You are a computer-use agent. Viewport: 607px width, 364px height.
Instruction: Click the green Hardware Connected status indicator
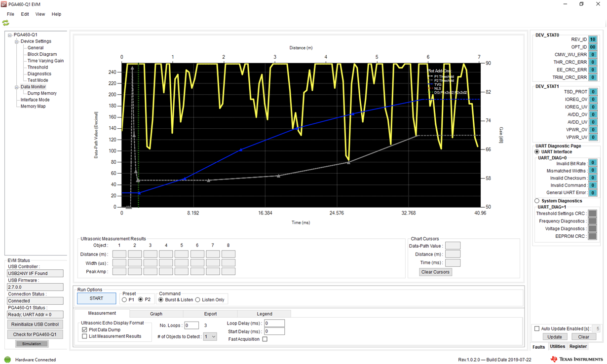pos(7,360)
